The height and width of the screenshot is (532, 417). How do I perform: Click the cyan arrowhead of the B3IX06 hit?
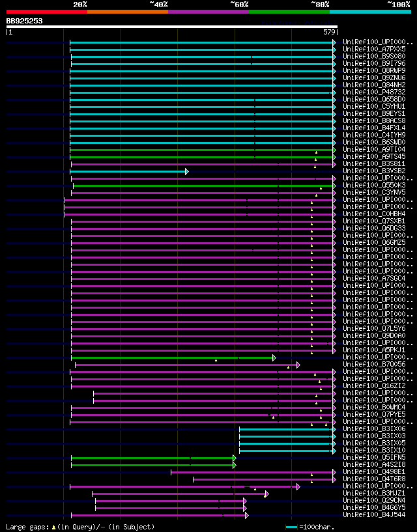pyautogui.click(x=334, y=430)
